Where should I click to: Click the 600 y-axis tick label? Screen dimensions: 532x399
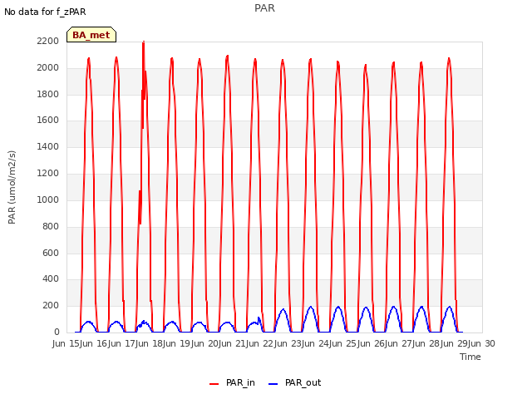(51, 253)
